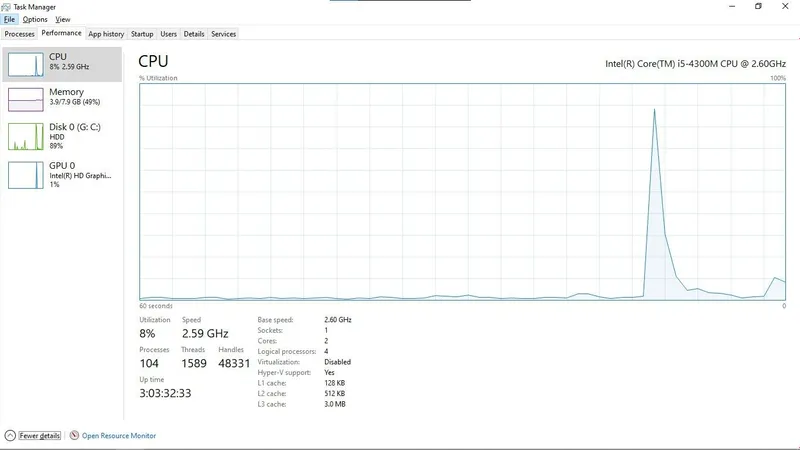Switch to the Processes tab
800x450 pixels.
pos(19,34)
